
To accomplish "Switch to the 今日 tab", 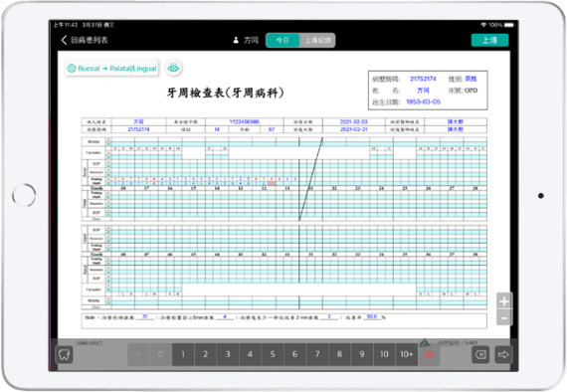I will pos(283,40).
